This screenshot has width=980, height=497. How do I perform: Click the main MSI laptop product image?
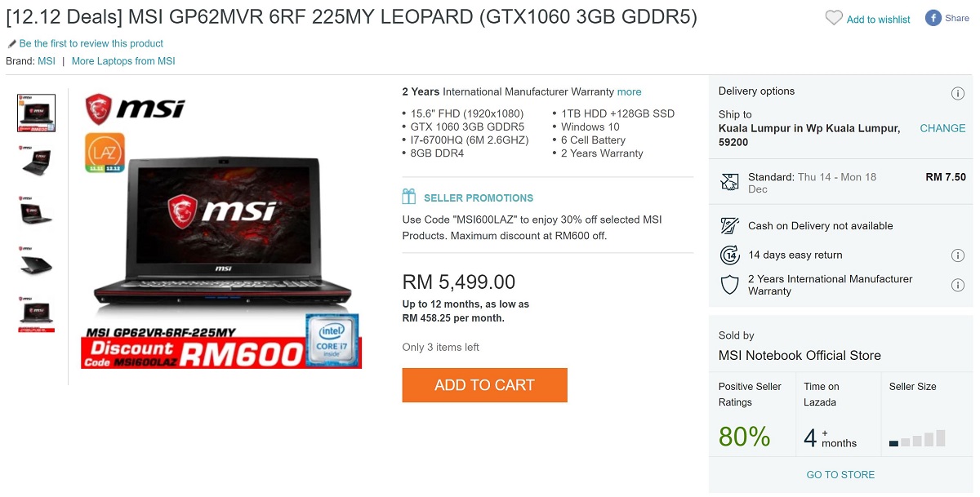[221, 229]
